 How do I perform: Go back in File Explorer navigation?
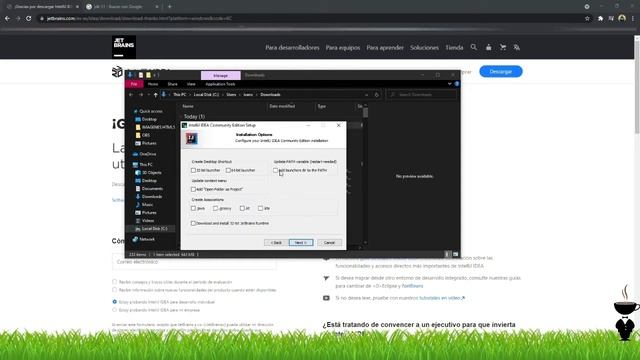click(x=131, y=95)
